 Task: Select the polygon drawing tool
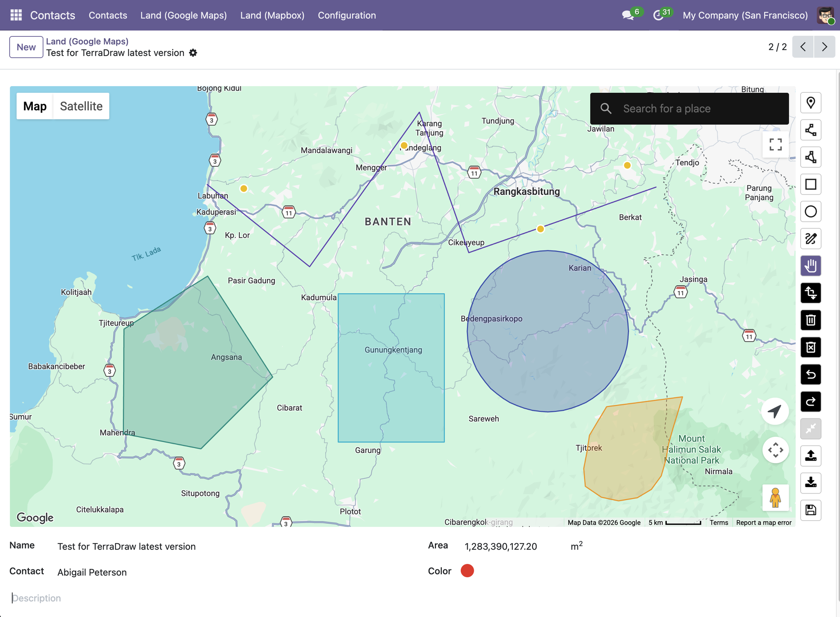811,157
